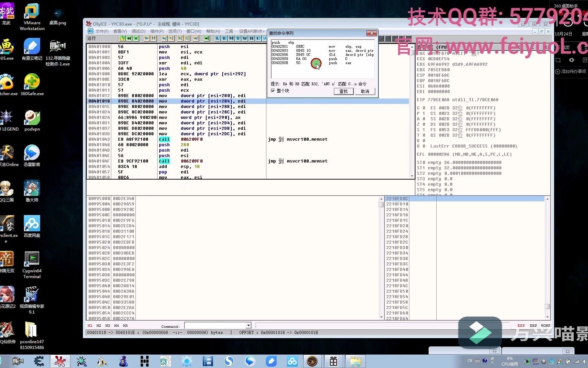This screenshot has height=368, width=588.
Task: Open bug debugger taskbar icon
Action: [x=81, y=361]
